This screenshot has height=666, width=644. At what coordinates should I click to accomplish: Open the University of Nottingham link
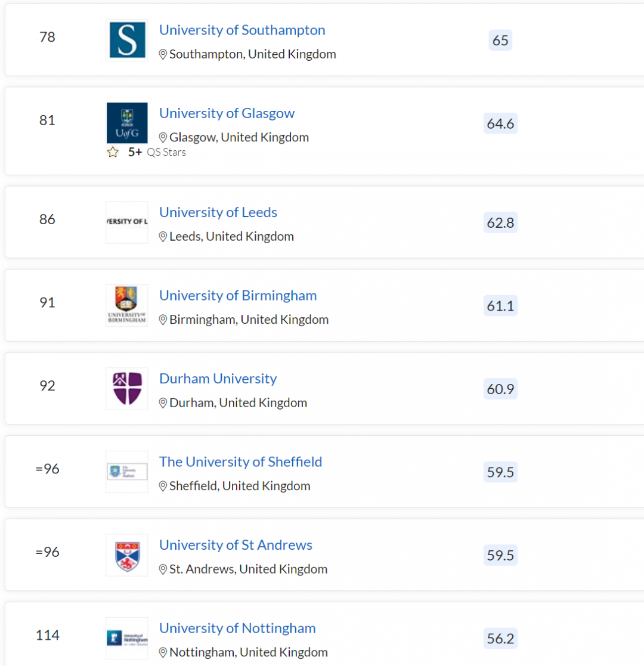237,628
